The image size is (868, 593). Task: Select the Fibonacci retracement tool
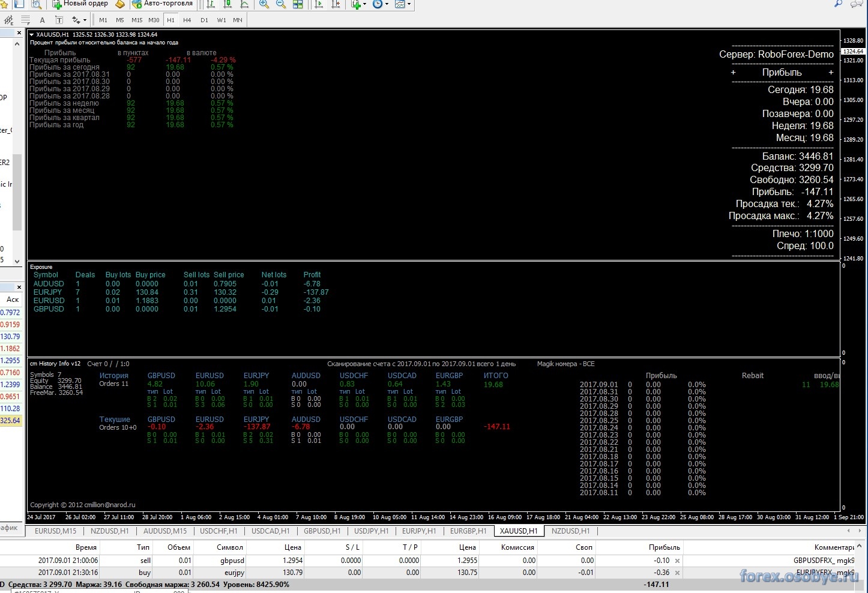pos(26,20)
